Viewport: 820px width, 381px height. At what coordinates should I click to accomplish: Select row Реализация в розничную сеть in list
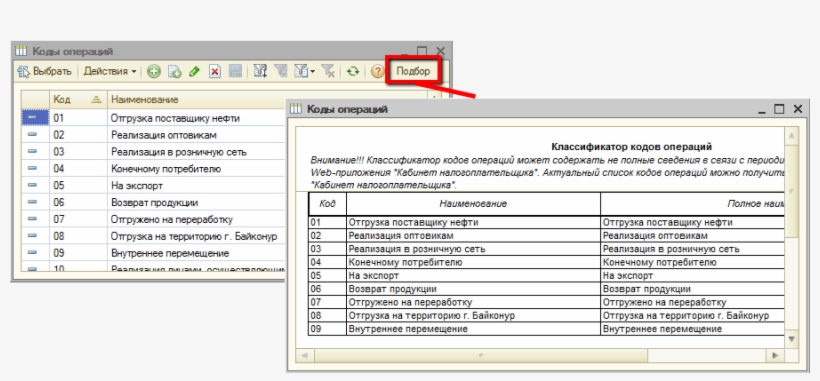pyautogui.click(x=153, y=152)
